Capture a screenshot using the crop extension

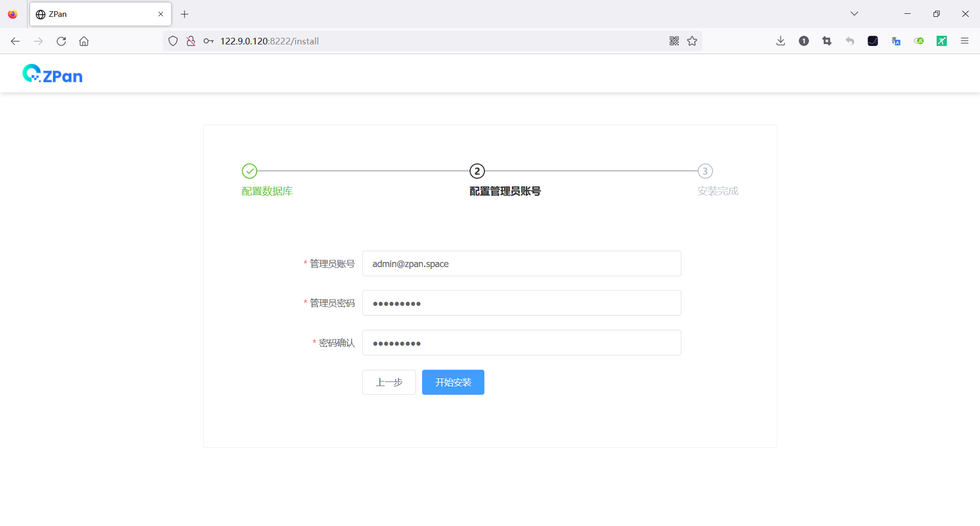(x=827, y=41)
